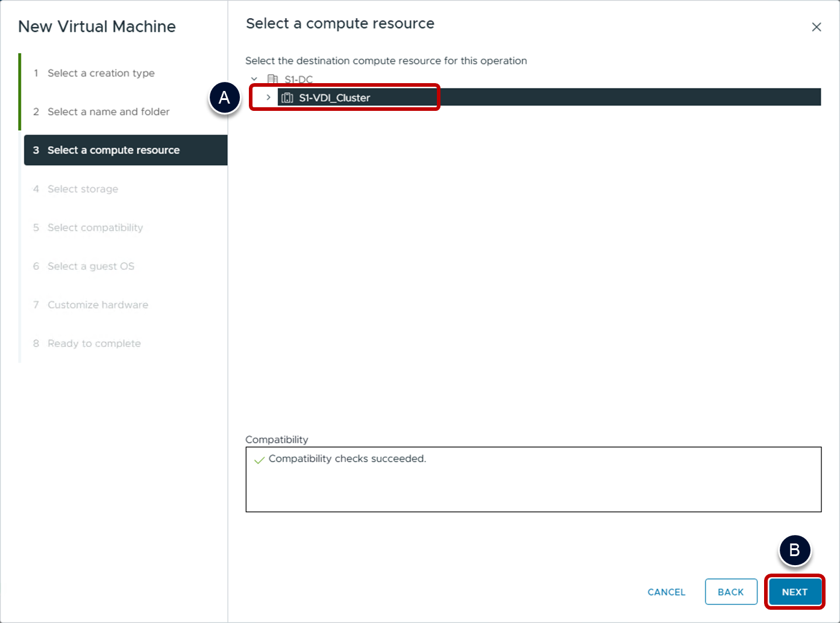Expand the S1-VDI_Cluster tree node
840x623 pixels.
(268, 98)
